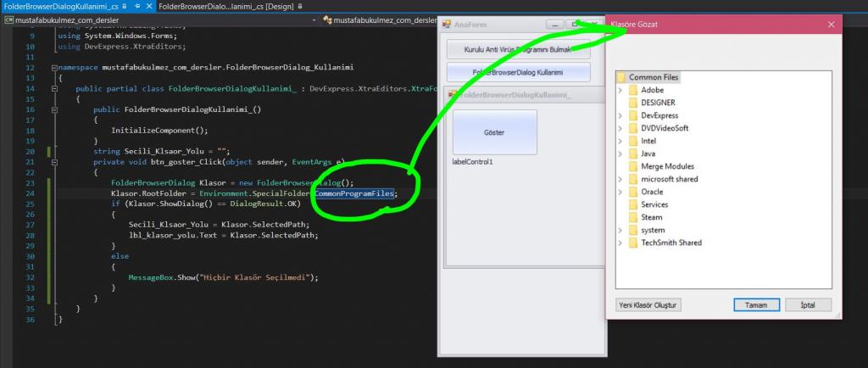
Task: Confirm with the Tamam button
Action: (757, 305)
